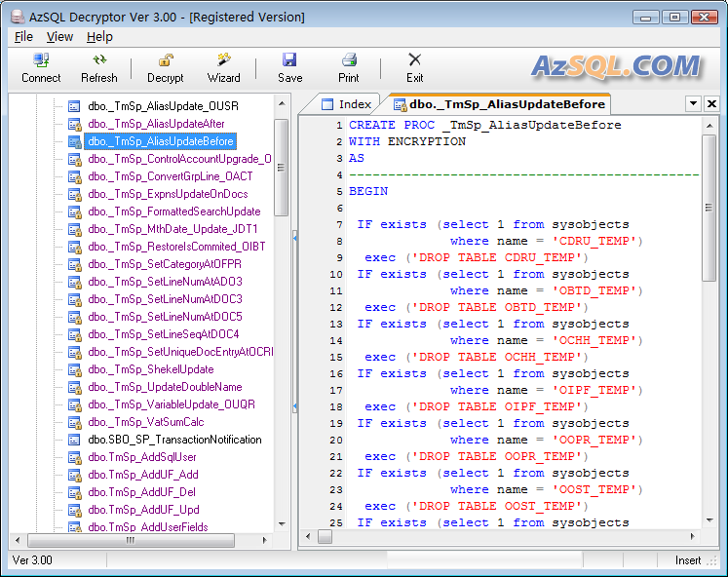Screen dimensions: 728x577
Task: Select the dbo._TmSp_AliasUpdateBefore tab
Action: pos(500,104)
